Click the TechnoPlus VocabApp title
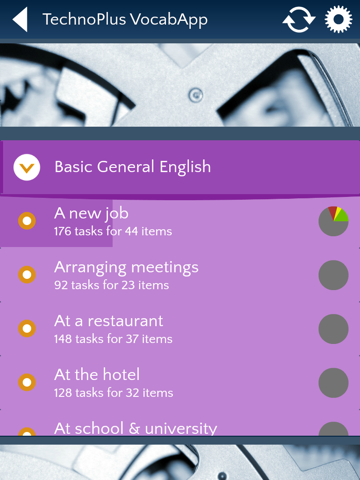 click(125, 20)
